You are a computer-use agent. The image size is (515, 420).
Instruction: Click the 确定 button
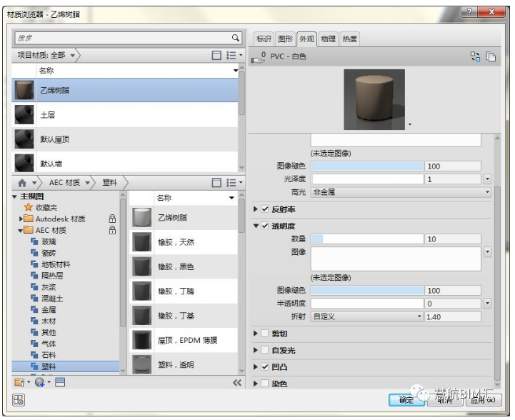pos(406,401)
